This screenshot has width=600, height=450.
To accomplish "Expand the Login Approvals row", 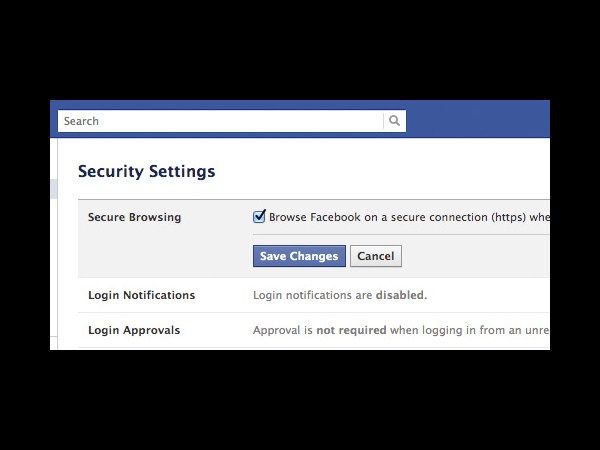I will (x=314, y=330).
